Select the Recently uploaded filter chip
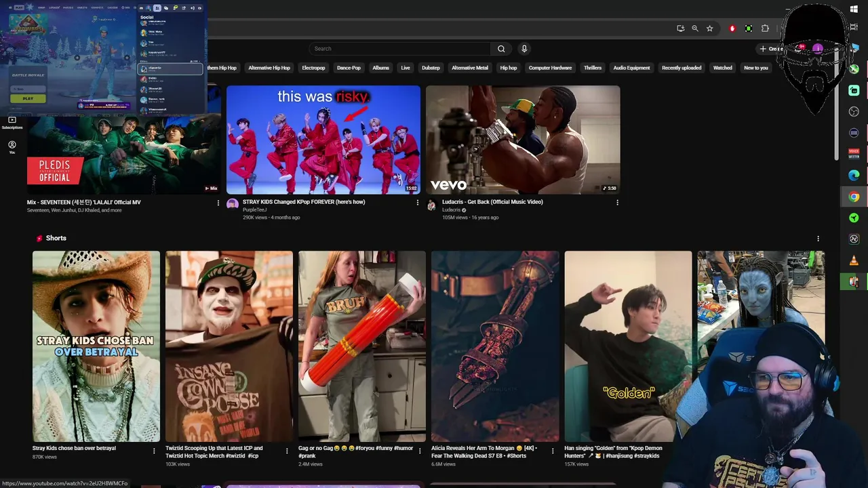 click(x=682, y=68)
